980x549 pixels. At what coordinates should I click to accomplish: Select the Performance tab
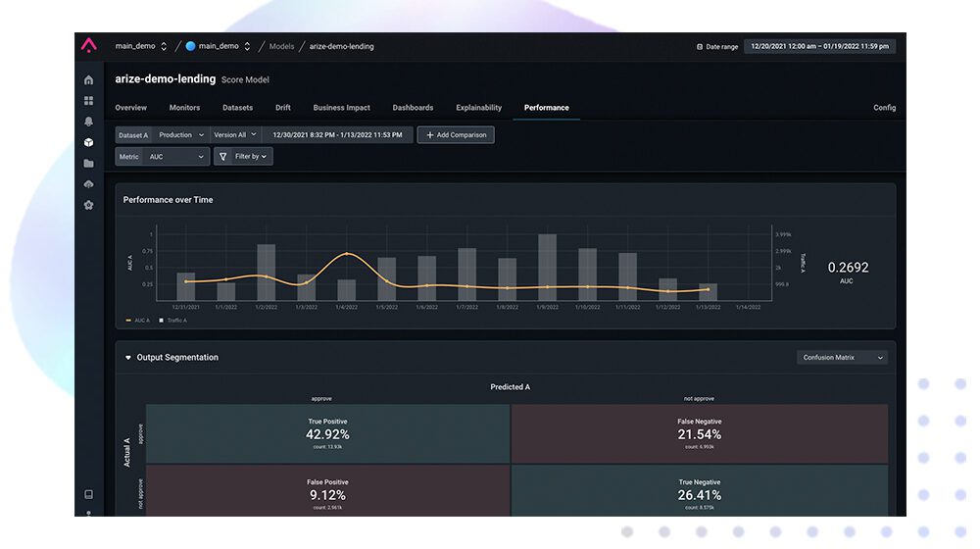(546, 108)
